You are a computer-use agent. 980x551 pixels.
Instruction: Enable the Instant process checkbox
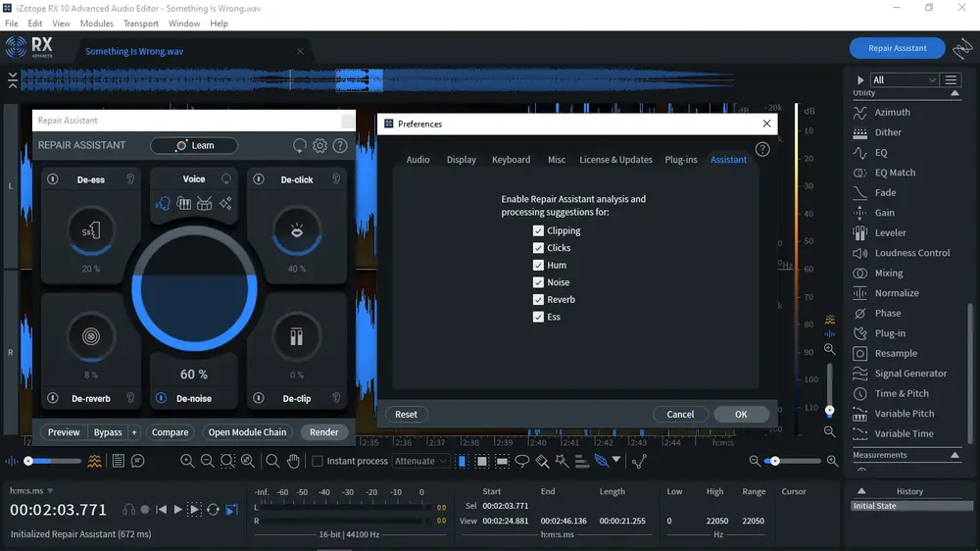[318, 462]
